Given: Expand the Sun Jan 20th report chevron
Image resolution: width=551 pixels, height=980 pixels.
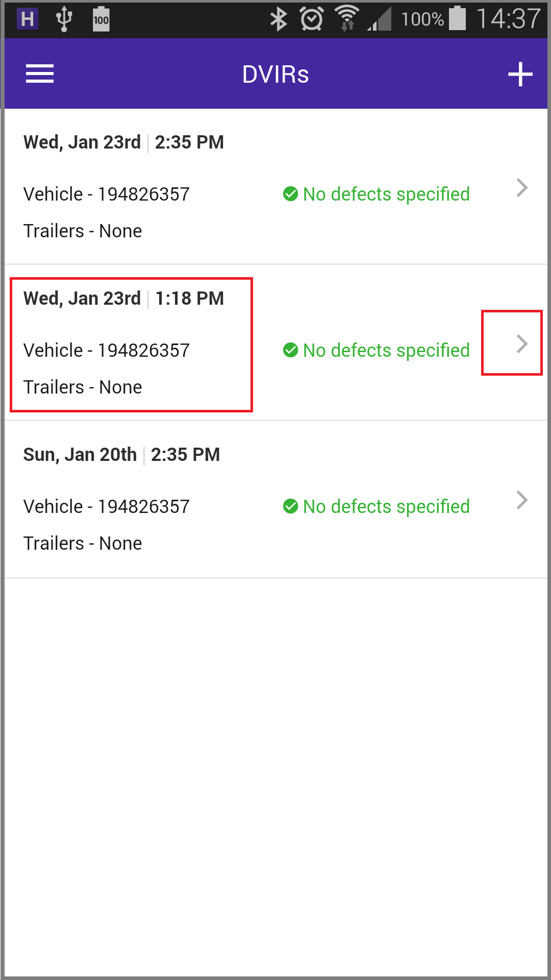Looking at the screenshot, I should point(522,500).
